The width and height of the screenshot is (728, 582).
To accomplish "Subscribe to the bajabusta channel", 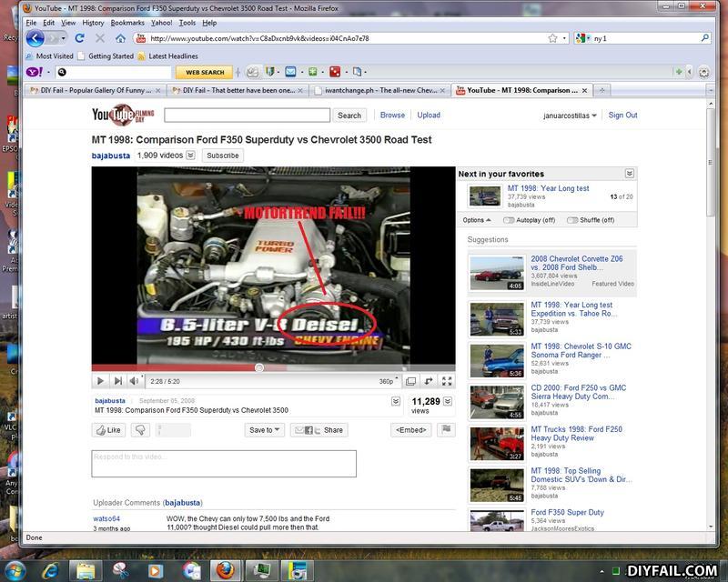I will click(223, 156).
